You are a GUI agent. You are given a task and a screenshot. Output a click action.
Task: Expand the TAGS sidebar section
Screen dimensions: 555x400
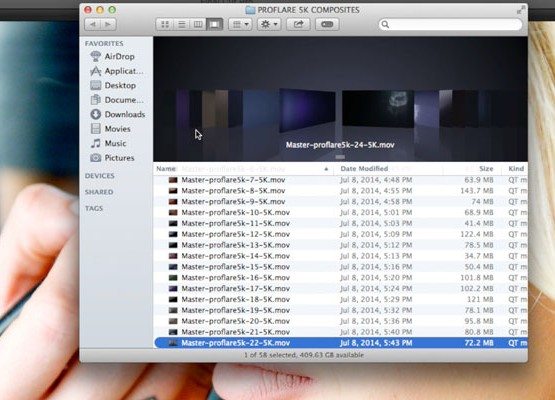(94, 208)
